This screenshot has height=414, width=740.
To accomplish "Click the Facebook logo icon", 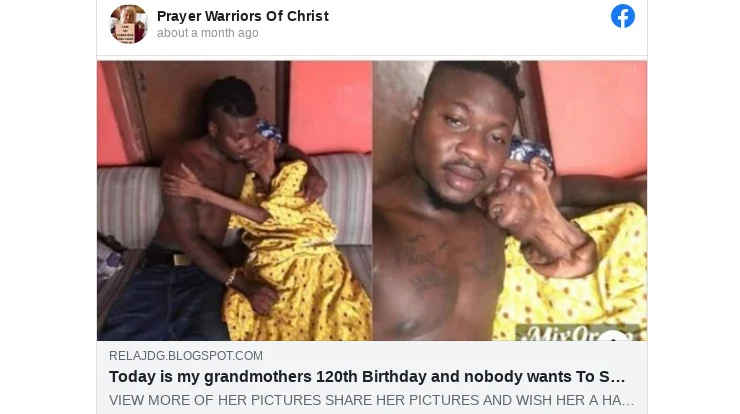I will (622, 17).
